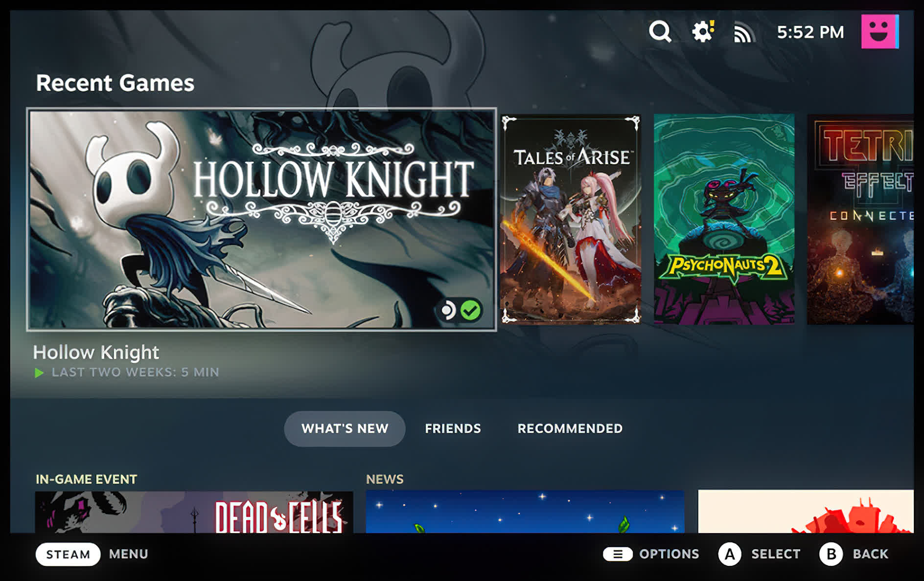Screen dimensions: 924x581
Task: Click the Recent Games heading
Action: [115, 83]
